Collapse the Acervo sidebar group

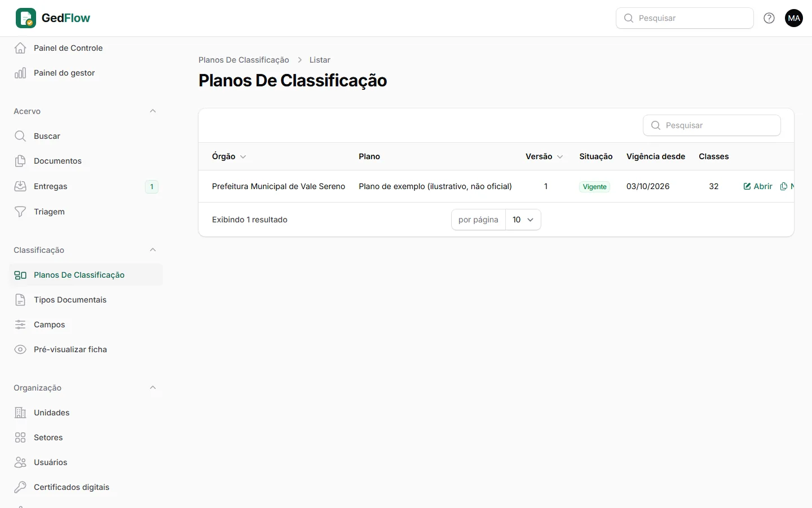153,111
